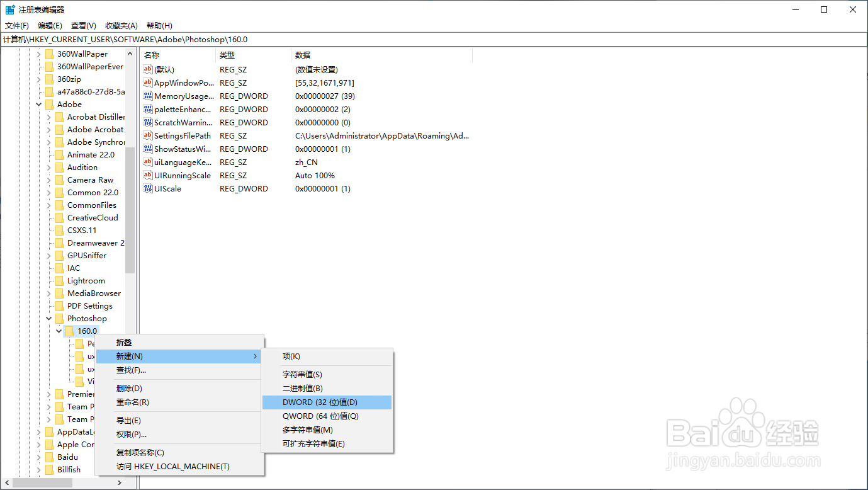Select 查找(F)... in the context menu
This screenshot has width=868, height=490.
tap(179, 370)
